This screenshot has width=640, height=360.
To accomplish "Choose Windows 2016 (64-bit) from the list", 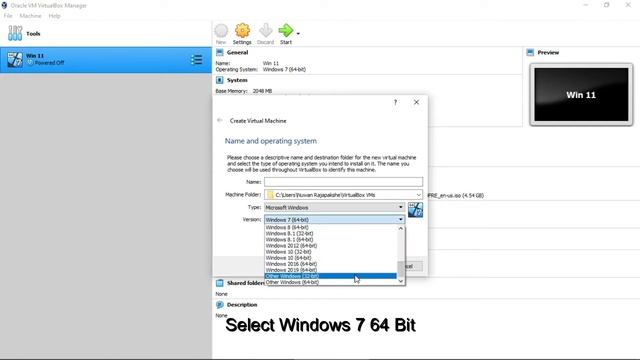I will (331, 264).
